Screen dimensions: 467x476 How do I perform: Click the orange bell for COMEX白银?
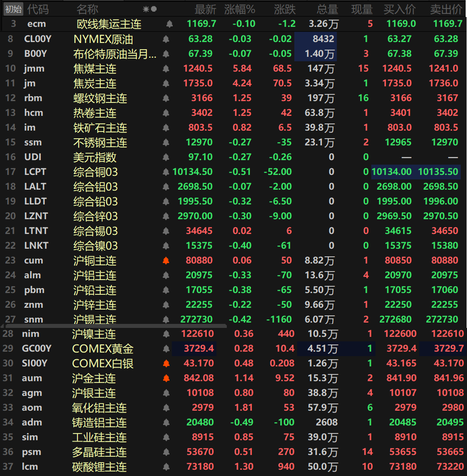(x=166, y=363)
